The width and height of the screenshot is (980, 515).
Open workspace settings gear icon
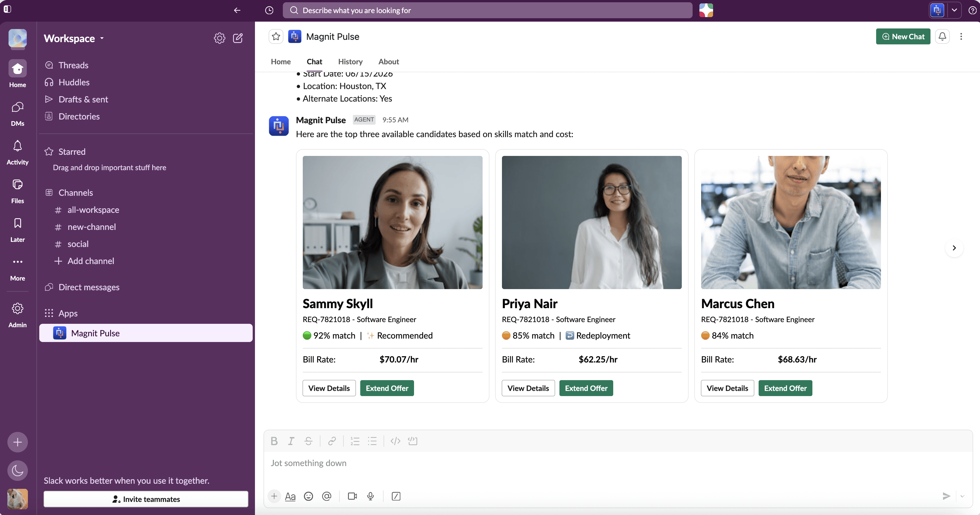[x=219, y=38]
